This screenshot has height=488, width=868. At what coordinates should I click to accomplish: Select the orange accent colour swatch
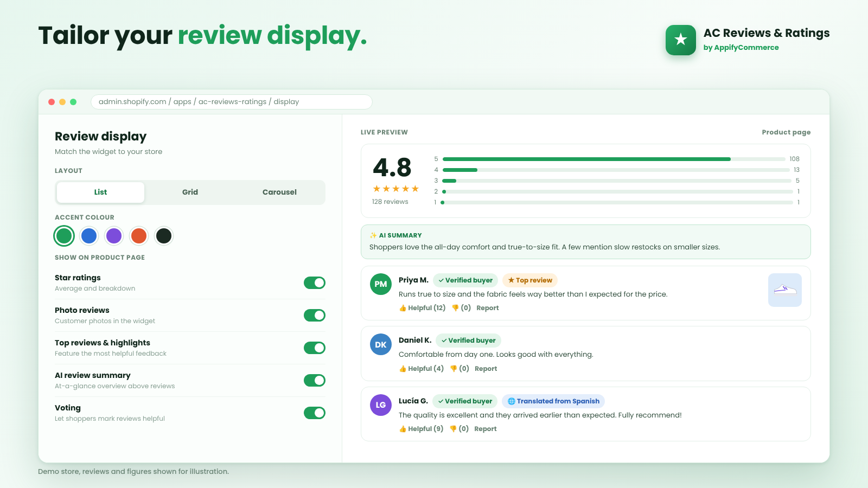(139, 236)
